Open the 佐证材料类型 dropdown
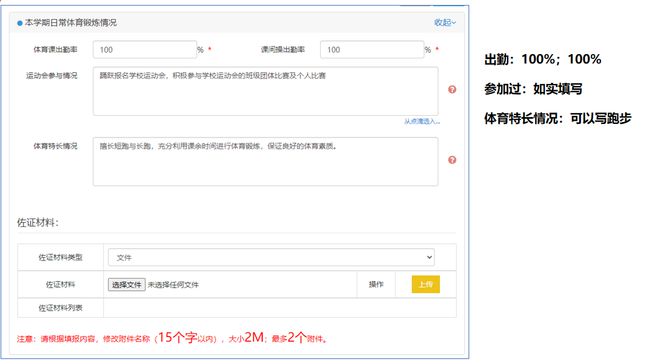The height and width of the screenshot is (364, 660). coord(271,257)
